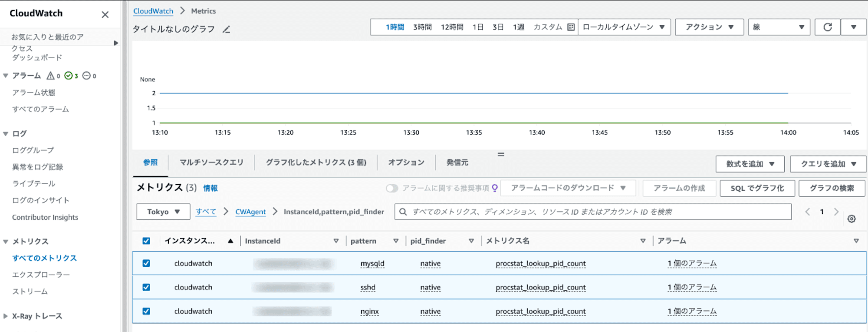Screen dimensions: 868x332
Task: Click the すべて breadcrumb link
Action: point(206,212)
